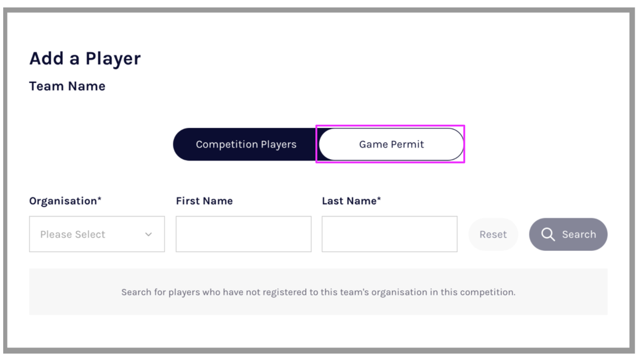
Task: Click the 'Add a Player' heading
Action: click(85, 58)
